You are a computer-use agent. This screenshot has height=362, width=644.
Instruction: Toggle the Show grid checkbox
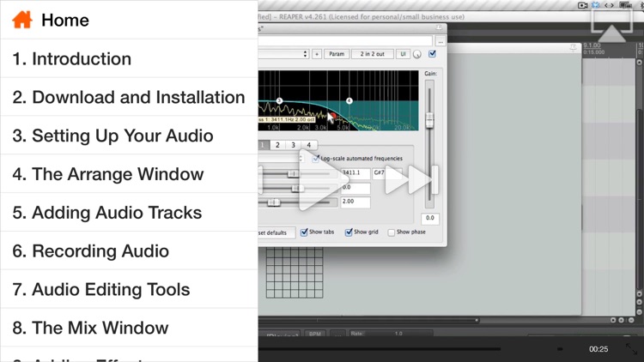click(349, 232)
